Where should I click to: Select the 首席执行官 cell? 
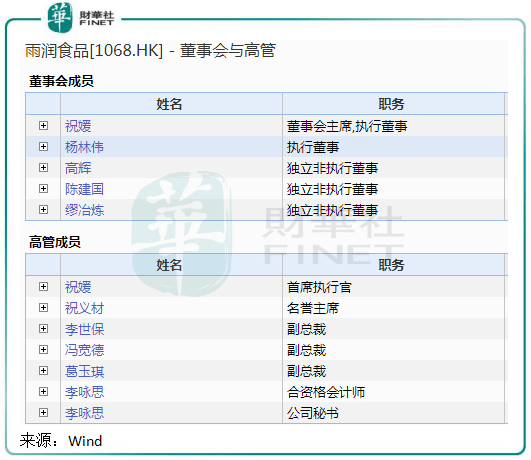pyautogui.click(x=393, y=287)
